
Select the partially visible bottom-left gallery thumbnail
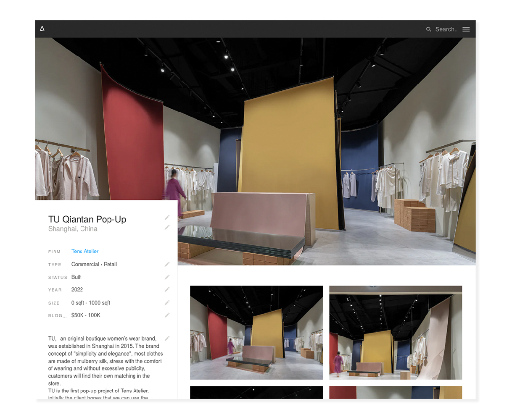(x=256, y=393)
